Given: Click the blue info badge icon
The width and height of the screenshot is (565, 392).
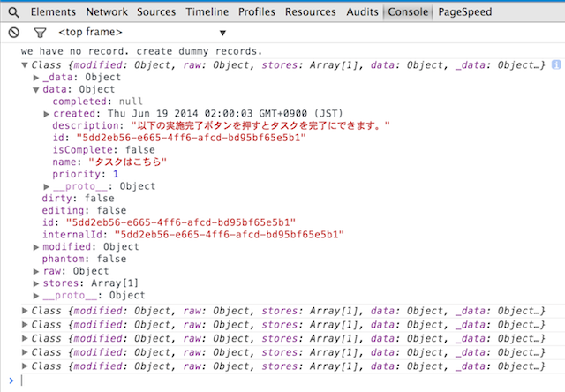Looking at the screenshot, I should [555, 66].
